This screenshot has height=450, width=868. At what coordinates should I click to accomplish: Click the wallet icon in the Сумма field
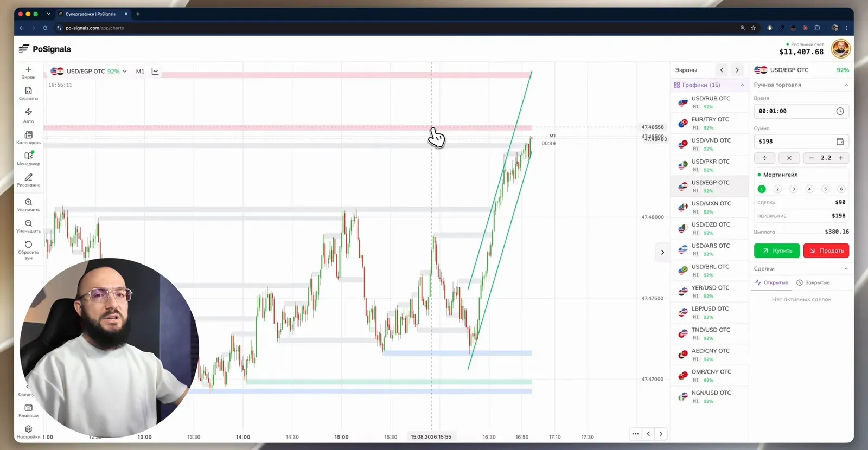point(840,142)
